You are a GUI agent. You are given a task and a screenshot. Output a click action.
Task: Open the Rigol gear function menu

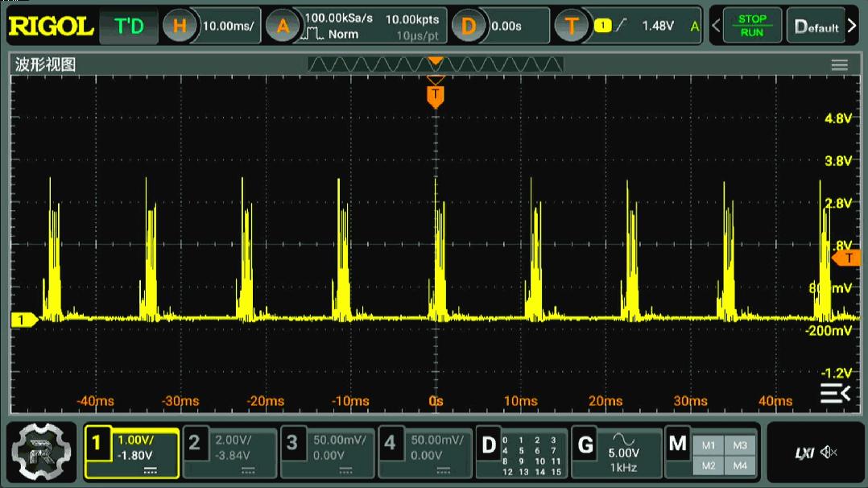pyautogui.click(x=37, y=450)
